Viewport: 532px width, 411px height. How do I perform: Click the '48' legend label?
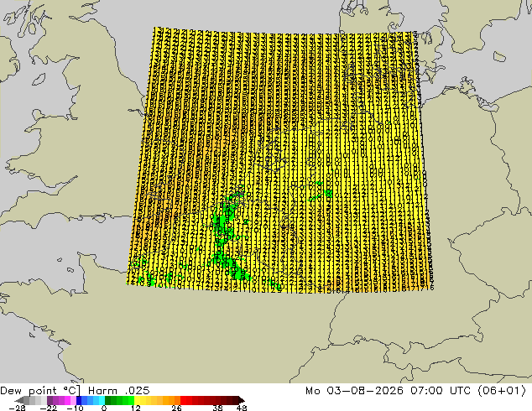coord(242,408)
